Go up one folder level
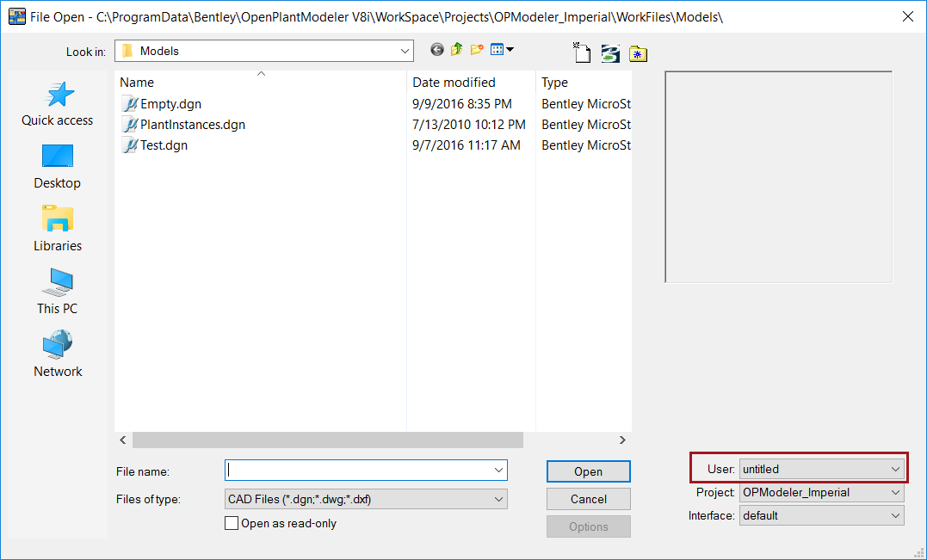Screen dimensions: 927x560 [456, 50]
